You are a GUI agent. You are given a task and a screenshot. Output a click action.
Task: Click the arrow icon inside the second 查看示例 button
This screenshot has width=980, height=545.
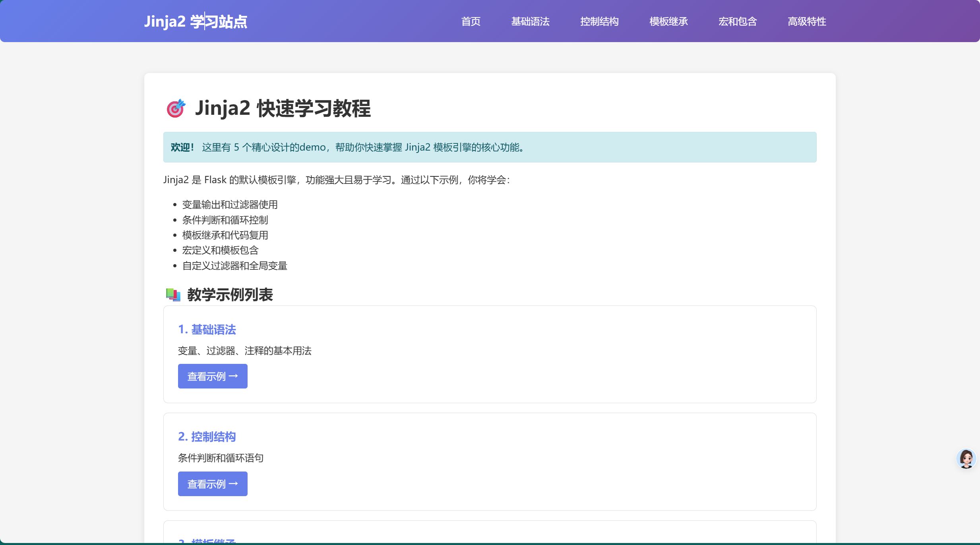coord(234,483)
